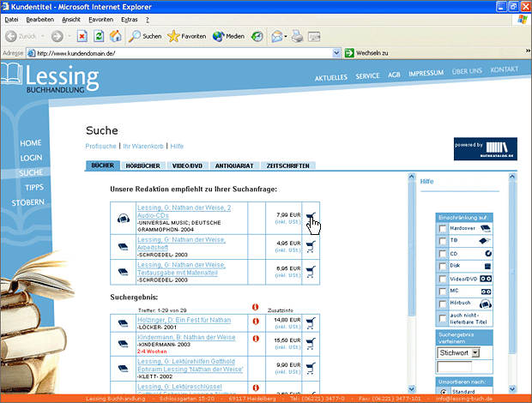Enable the Hörbuch filter checkbox
The image size is (532, 403).
[x=443, y=304]
